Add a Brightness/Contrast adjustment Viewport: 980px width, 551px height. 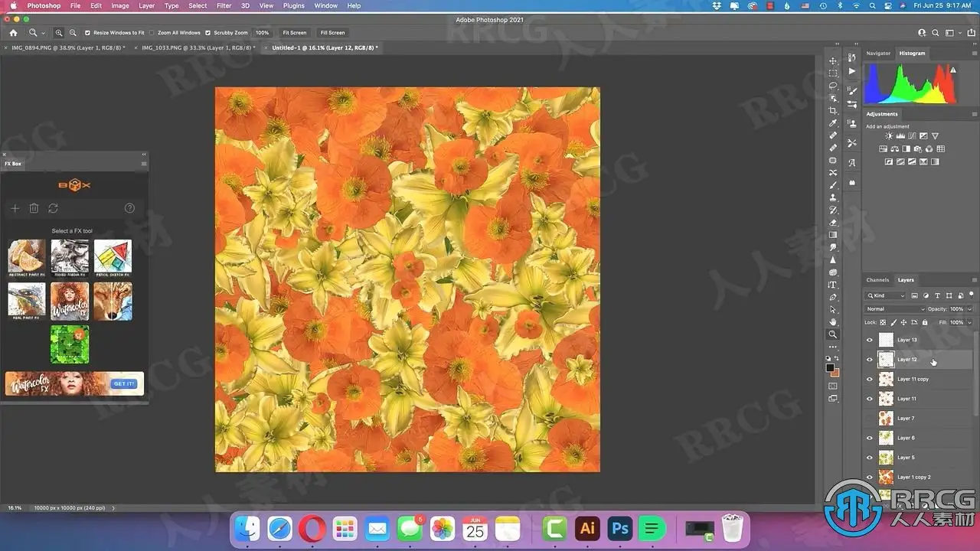point(888,136)
